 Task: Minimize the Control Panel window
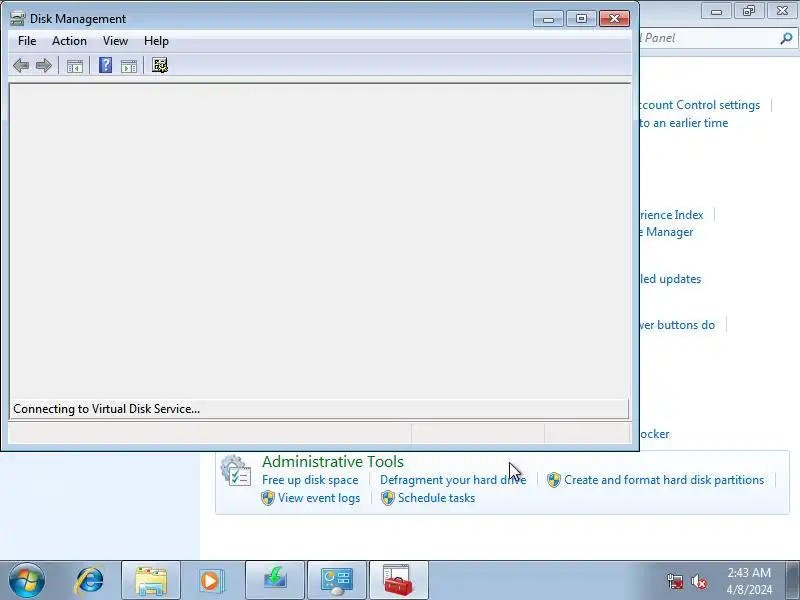pos(716,11)
